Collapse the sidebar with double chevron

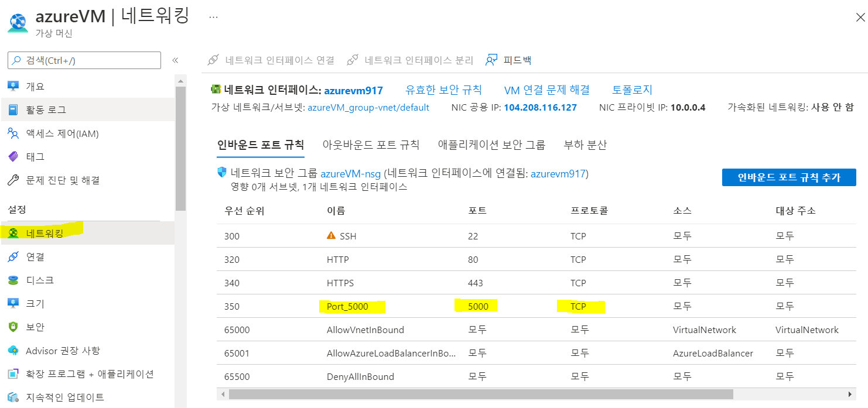coord(175,60)
